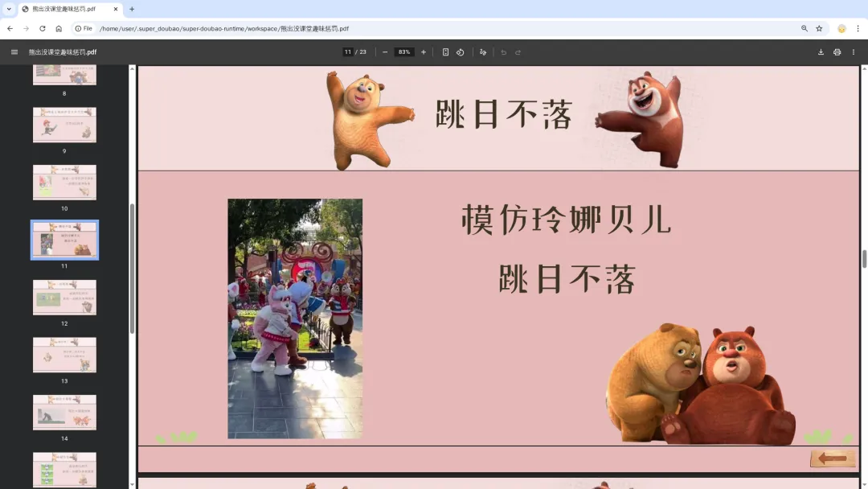Click the fit to page icon

445,52
